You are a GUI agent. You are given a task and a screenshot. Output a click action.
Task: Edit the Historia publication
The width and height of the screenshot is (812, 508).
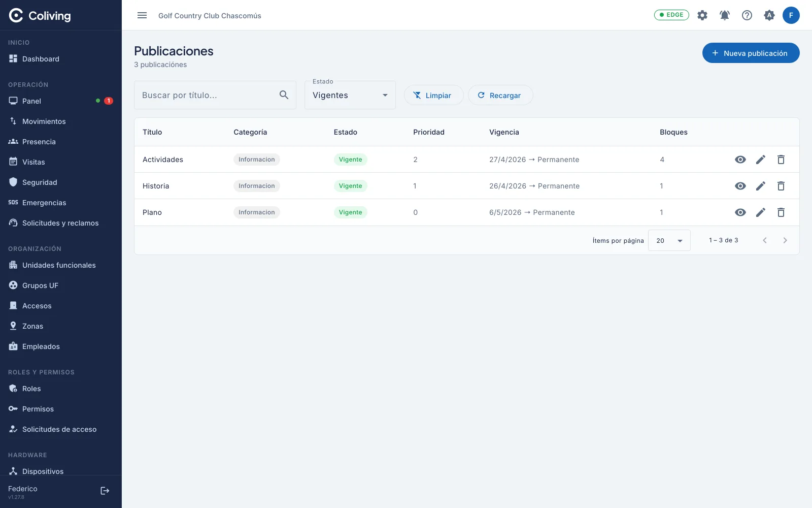coord(761,186)
